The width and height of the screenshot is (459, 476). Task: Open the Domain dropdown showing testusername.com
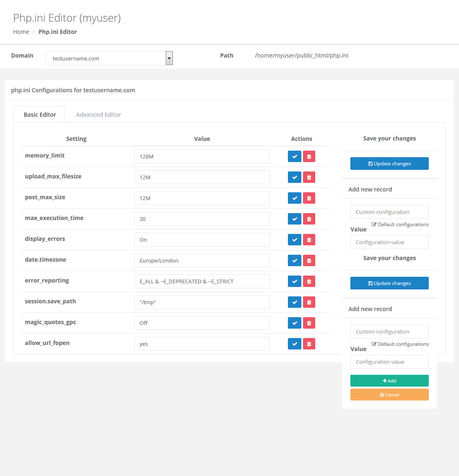coord(109,58)
